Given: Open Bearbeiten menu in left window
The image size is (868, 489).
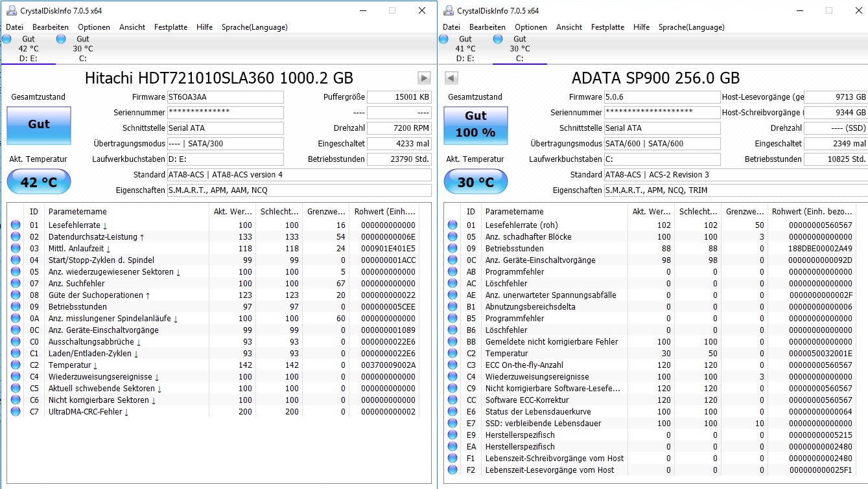Looking at the screenshot, I should point(51,27).
